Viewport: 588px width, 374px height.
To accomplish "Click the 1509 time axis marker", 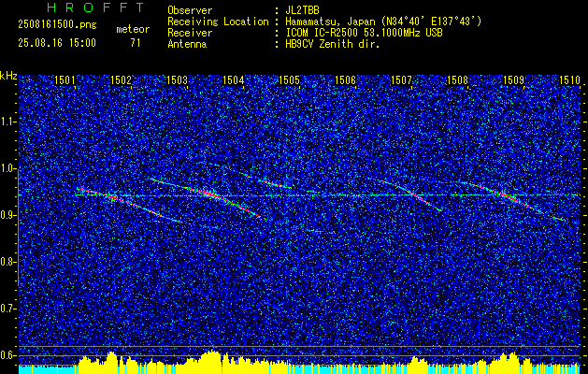I will point(513,79).
